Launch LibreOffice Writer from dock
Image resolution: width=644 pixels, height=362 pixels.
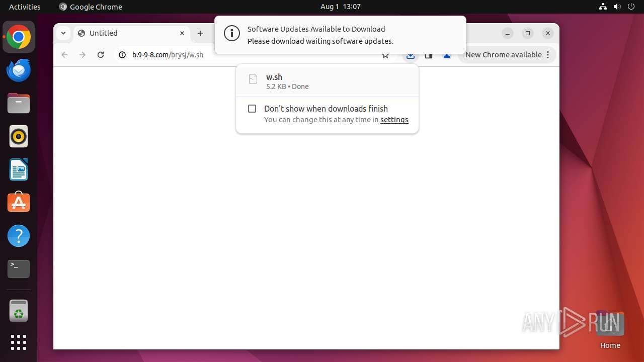tap(19, 169)
